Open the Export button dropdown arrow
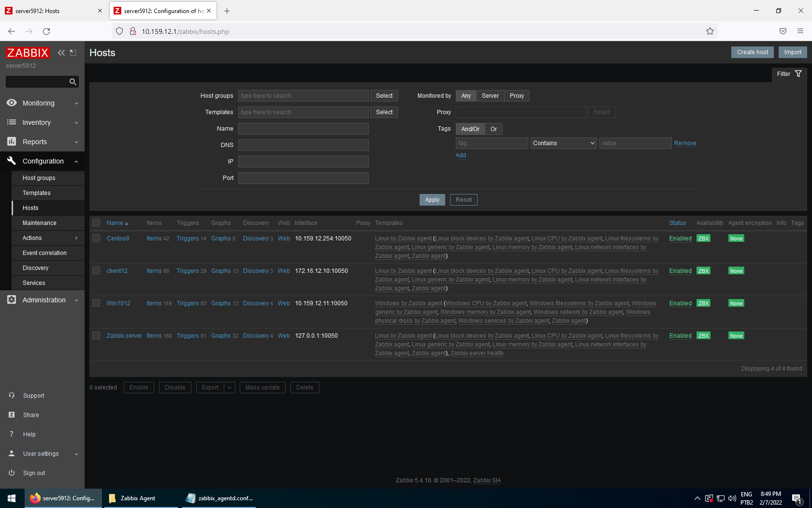The image size is (812, 508). [230, 388]
